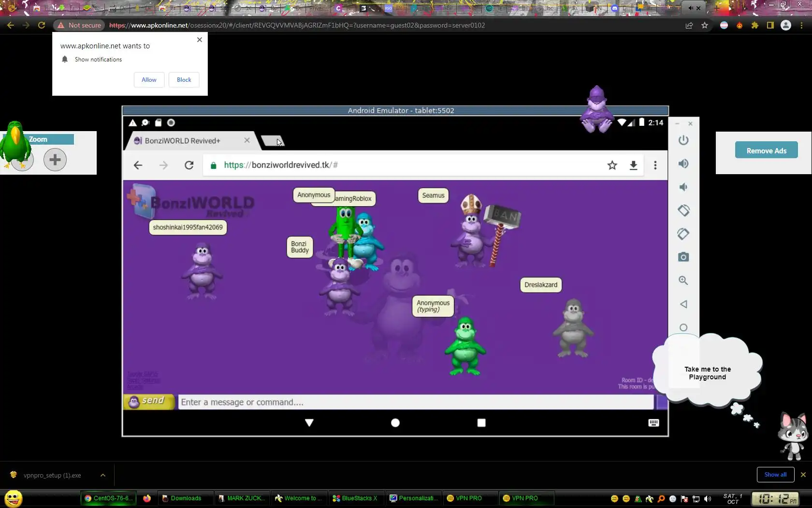
Task: Open the browser profile avatar
Action: click(x=786, y=25)
